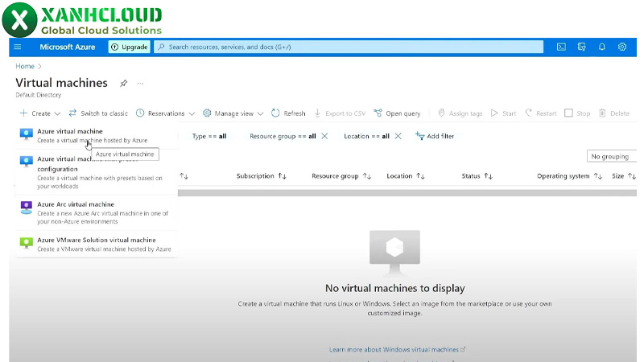The image size is (644, 362).
Task: Open portal settings gear
Action: point(622,47)
